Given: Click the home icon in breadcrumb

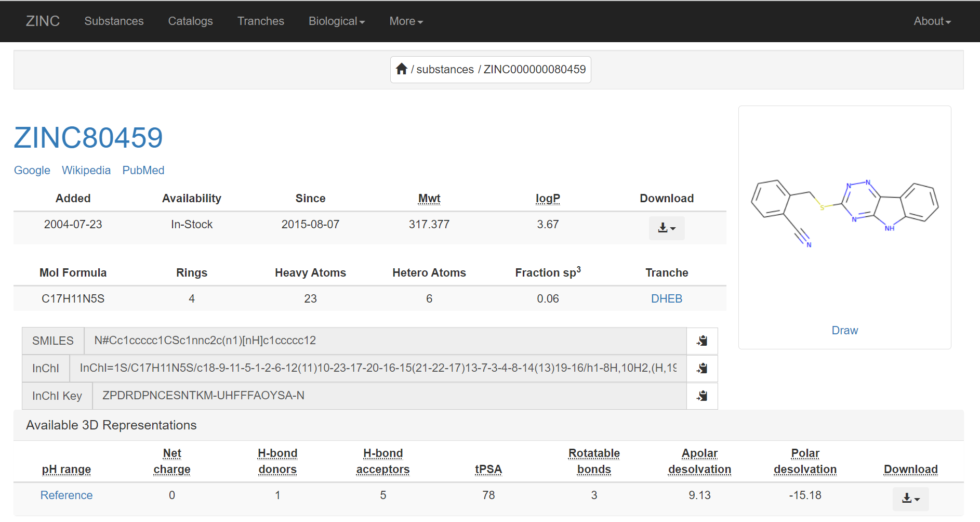Looking at the screenshot, I should pos(401,69).
